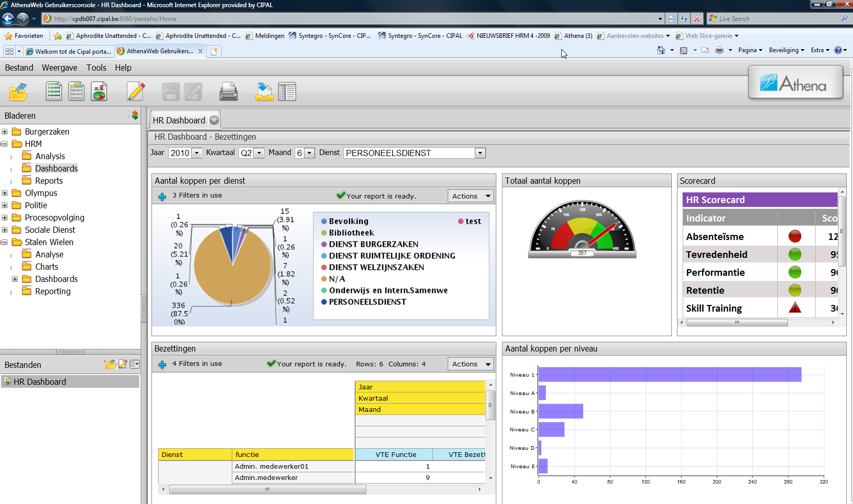This screenshot has width=853, height=504.
Task: Add filter with plus icon in Bezettingen
Action: (x=162, y=364)
